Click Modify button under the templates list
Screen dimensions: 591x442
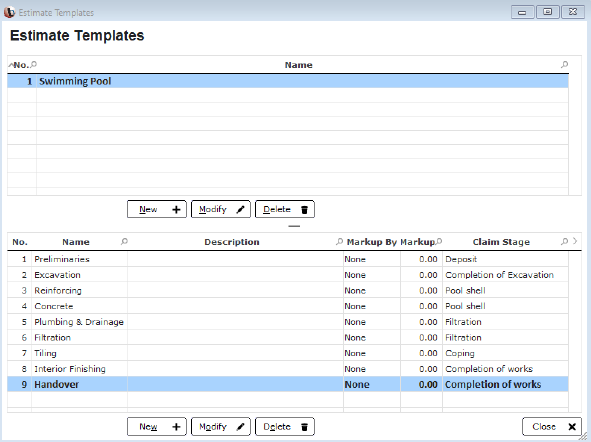(221, 209)
